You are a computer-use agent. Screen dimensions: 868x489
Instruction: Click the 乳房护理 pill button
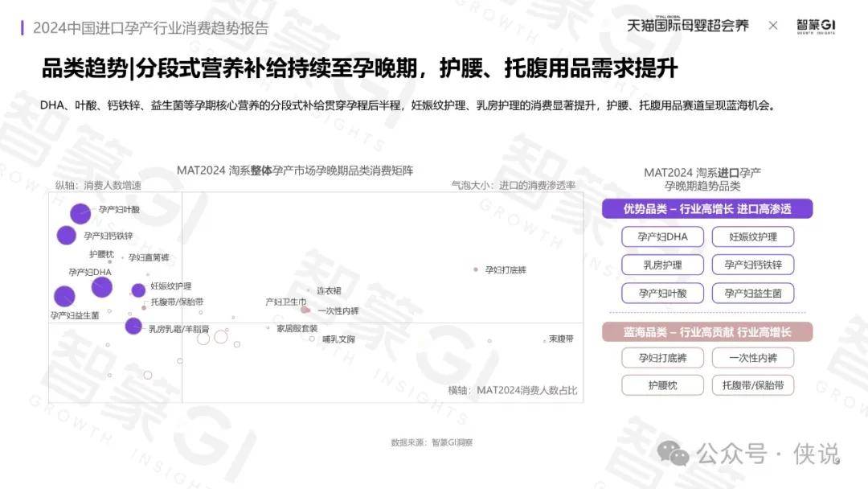tap(662, 265)
